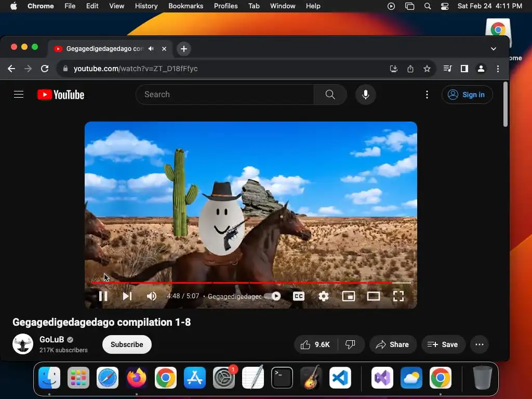The width and height of the screenshot is (532, 399).
Task: Open YouTube hamburger guide menu
Action: (19, 95)
